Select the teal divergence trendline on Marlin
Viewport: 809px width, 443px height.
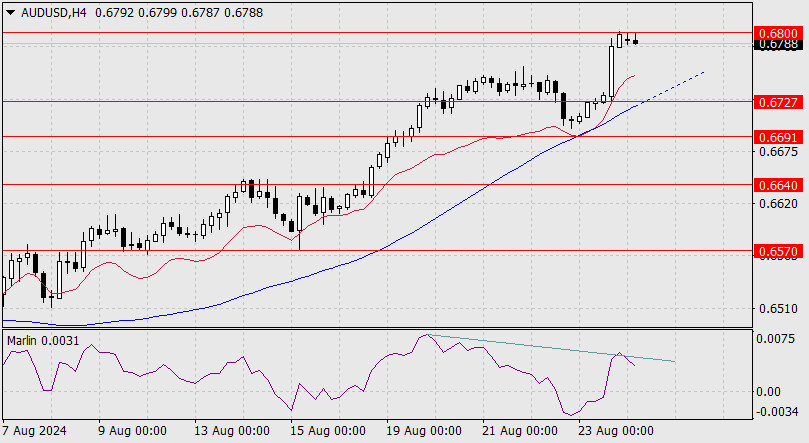[552, 348]
